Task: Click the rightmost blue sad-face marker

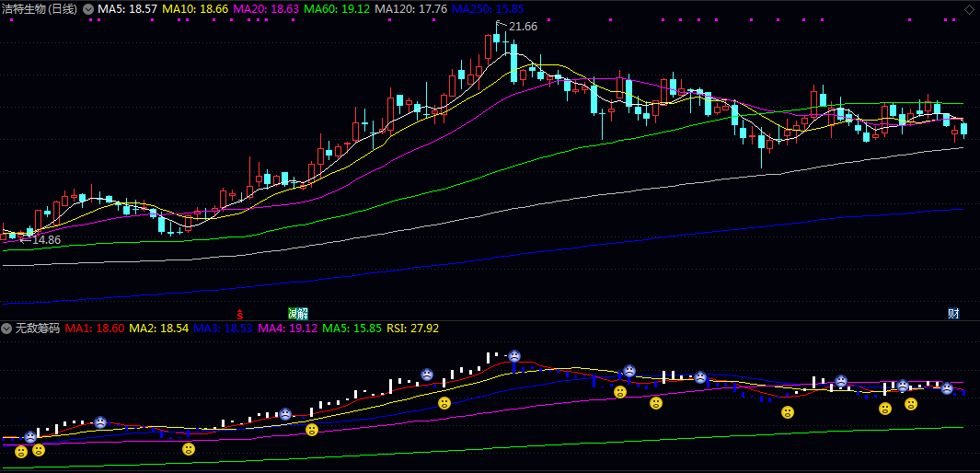Action: click(x=947, y=388)
